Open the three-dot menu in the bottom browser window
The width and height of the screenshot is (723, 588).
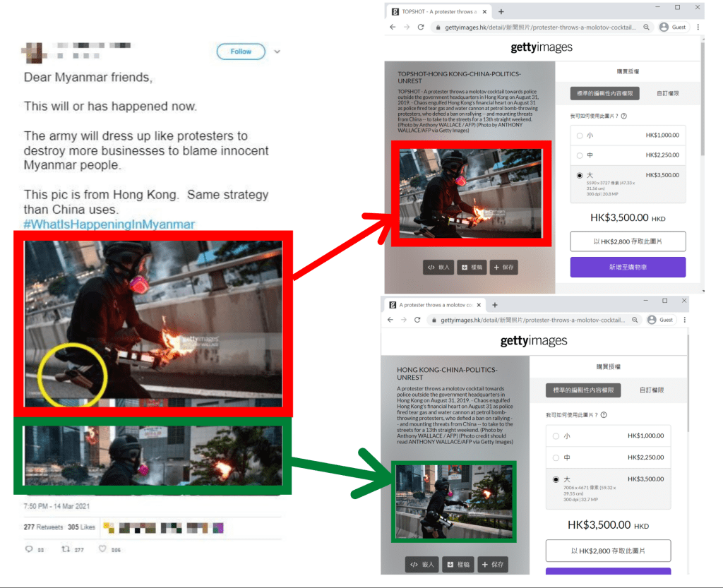point(684,319)
